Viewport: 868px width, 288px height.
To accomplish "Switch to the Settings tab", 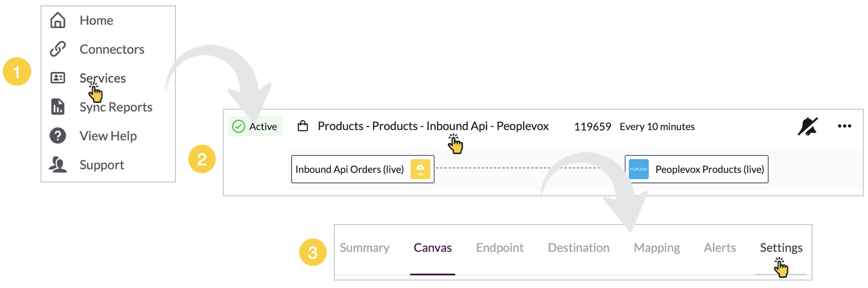I will click(x=781, y=247).
